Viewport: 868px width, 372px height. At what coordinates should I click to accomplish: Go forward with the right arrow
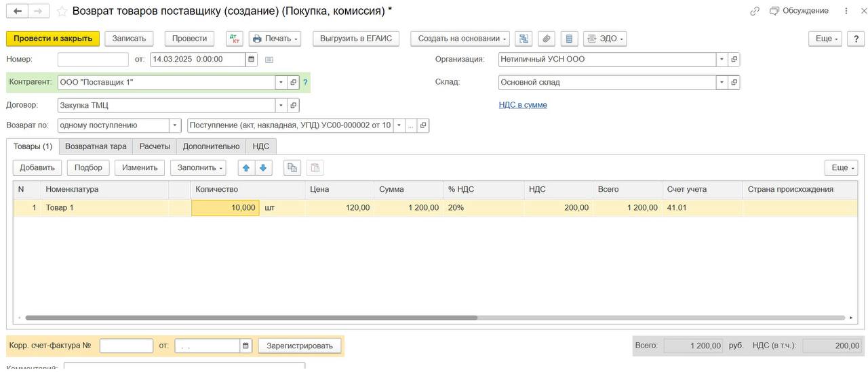coord(38,11)
